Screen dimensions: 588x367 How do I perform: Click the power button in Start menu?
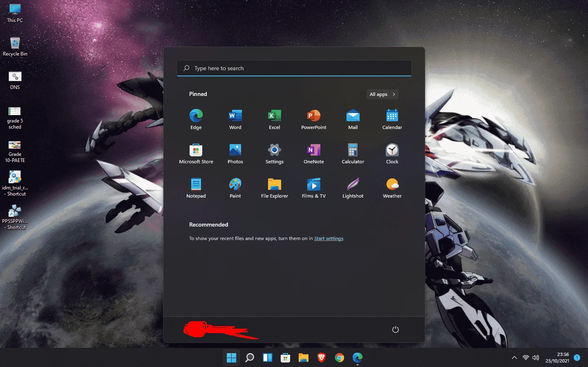396,329
